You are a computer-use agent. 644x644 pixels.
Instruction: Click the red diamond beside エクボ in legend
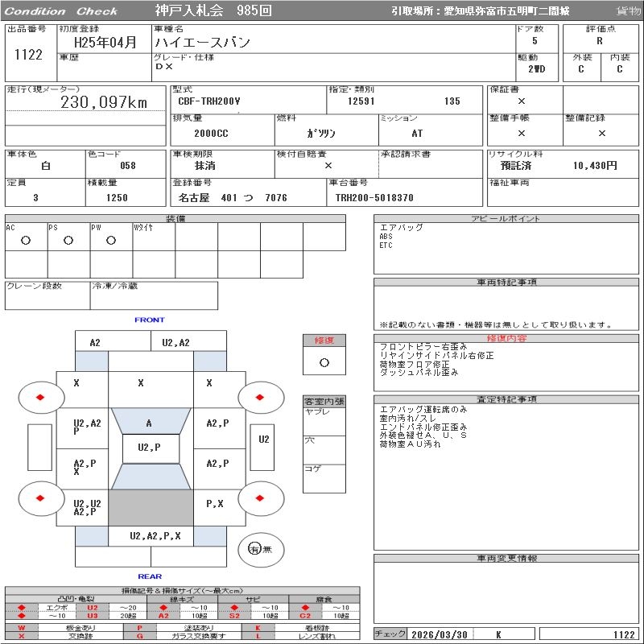coord(22,607)
